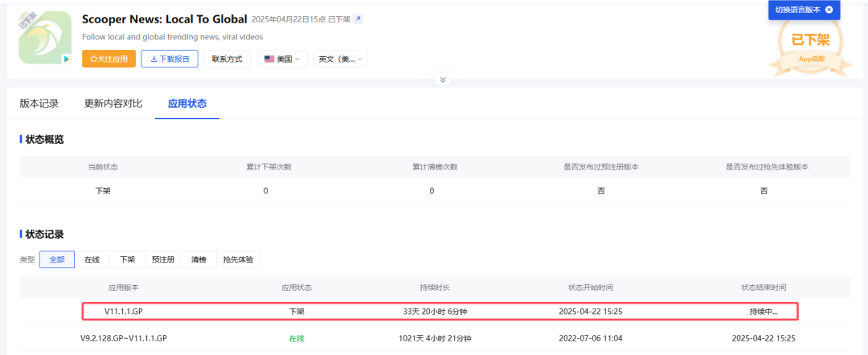Click the 2022-07-06 11:04 start time cell

click(x=591, y=338)
